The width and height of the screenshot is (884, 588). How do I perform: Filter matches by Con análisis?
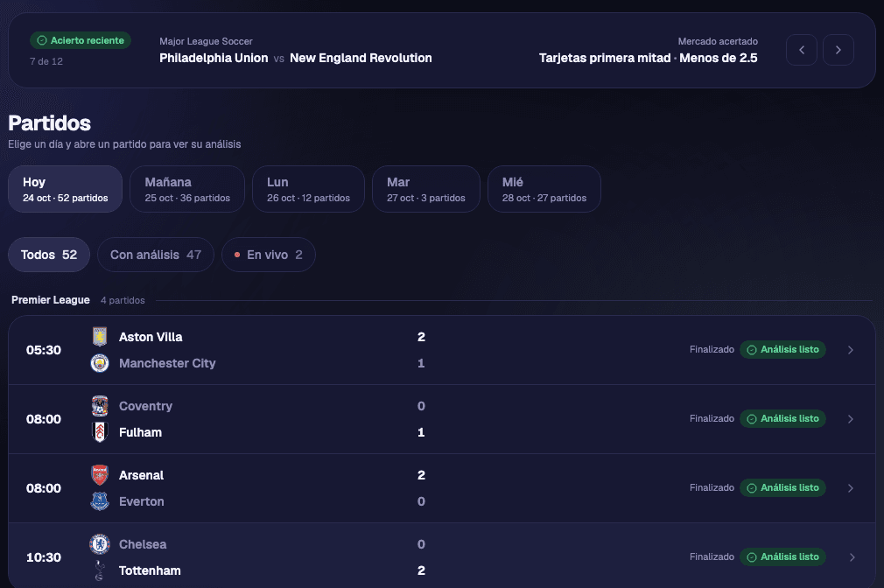coord(156,255)
